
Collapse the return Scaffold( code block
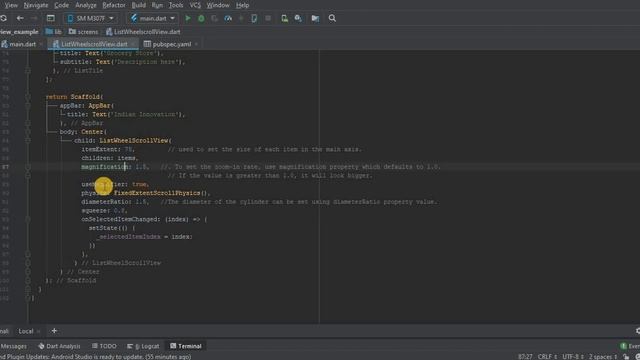(x=28, y=97)
